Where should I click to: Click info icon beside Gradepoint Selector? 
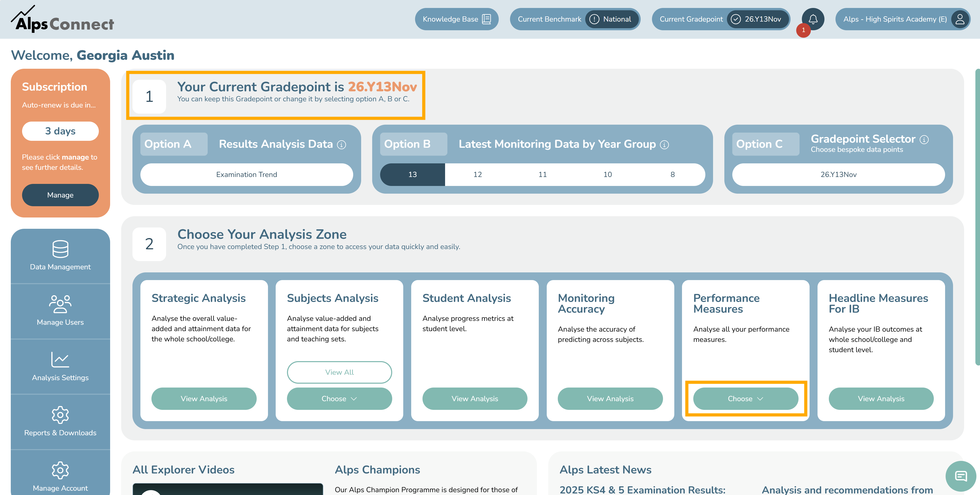924,140
